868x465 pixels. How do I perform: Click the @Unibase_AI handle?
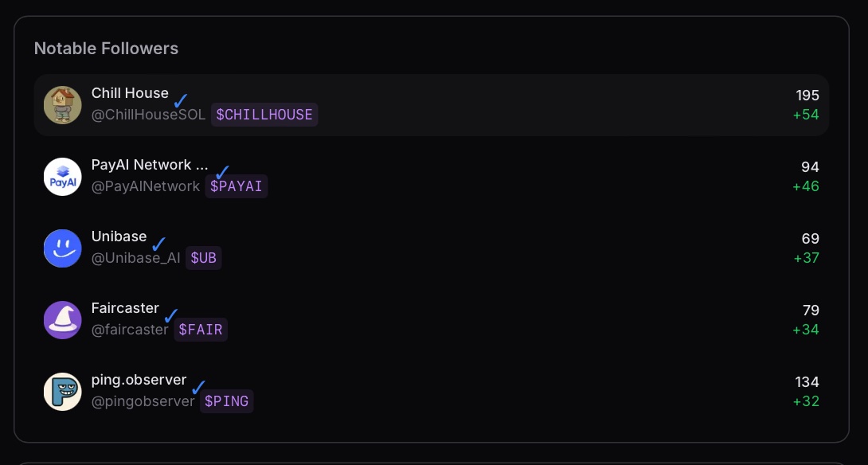point(136,258)
